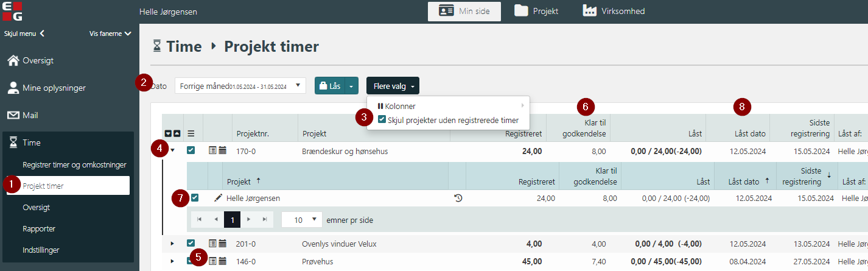Click the expand-all rows arrow icon
The image size is (868, 271).
coord(168,134)
